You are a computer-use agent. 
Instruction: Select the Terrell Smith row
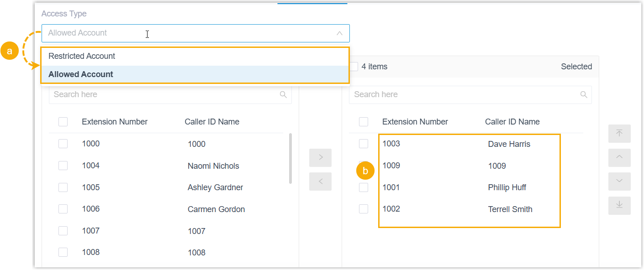(x=510, y=209)
